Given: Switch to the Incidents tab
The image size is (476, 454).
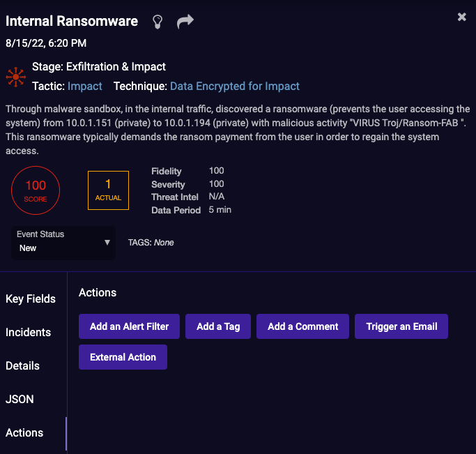Looking at the screenshot, I should (x=29, y=332).
